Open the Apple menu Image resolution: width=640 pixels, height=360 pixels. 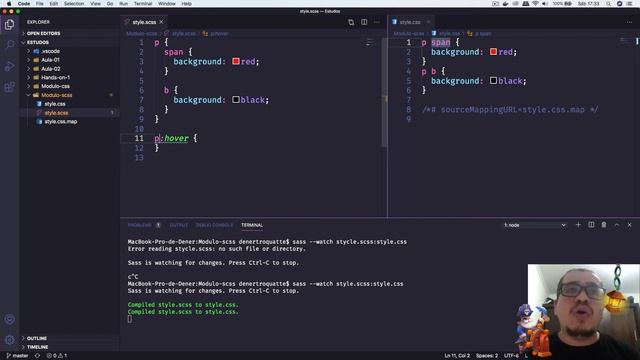(x=9, y=4)
